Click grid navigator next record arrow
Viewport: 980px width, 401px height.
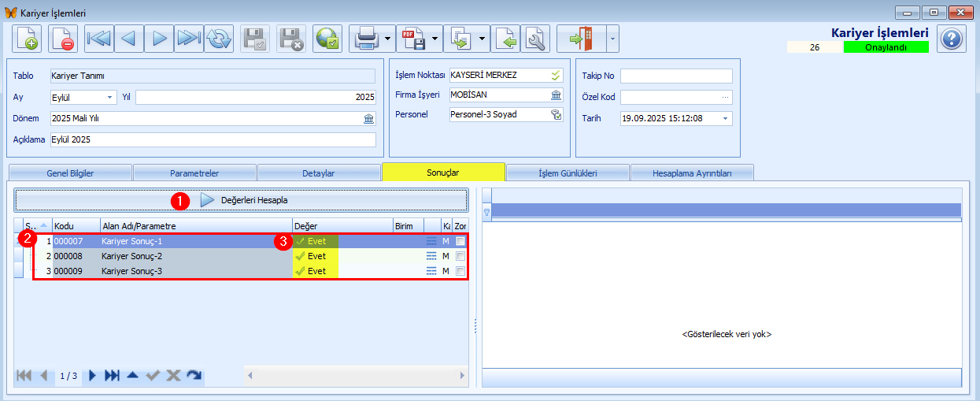click(93, 376)
